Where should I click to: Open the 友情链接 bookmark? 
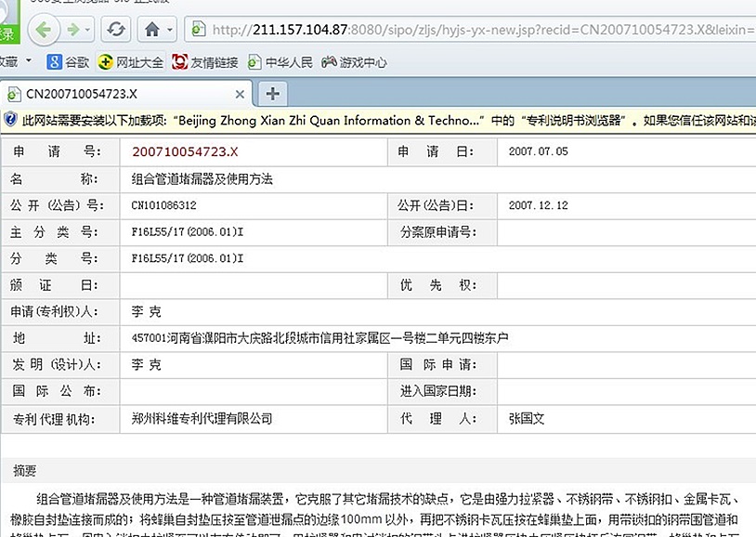pyautogui.click(x=205, y=63)
